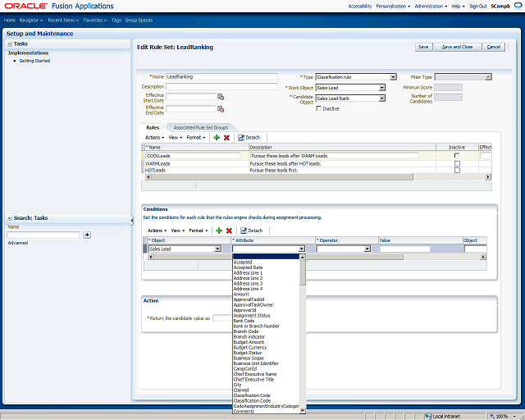The height and width of the screenshot is (420, 525).
Task: Check Inactive for the COOLLeads rule
Action: click(457, 155)
